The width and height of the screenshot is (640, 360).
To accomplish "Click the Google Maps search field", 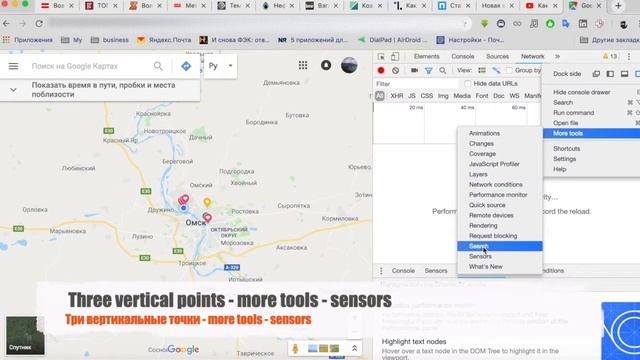I will pyautogui.click(x=90, y=66).
